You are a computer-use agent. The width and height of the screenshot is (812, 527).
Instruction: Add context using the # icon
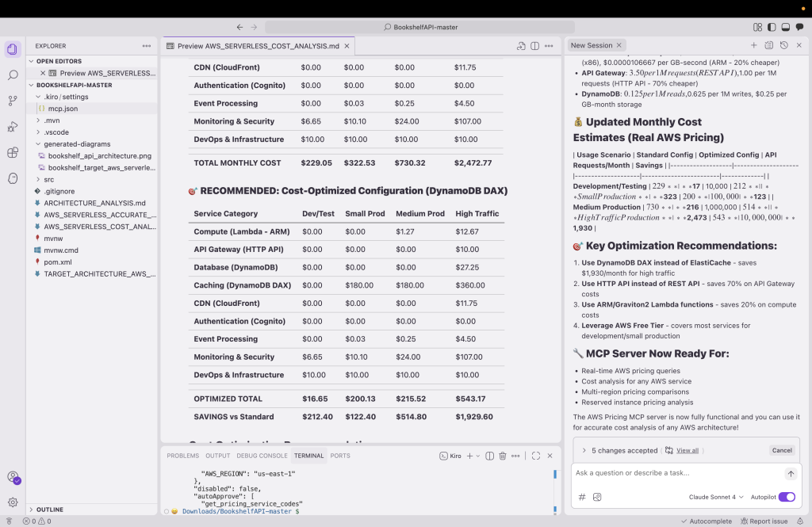click(582, 497)
